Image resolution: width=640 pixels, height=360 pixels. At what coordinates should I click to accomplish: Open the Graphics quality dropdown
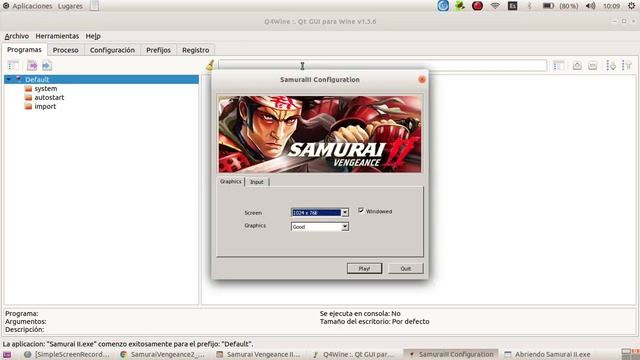point(320,227)
